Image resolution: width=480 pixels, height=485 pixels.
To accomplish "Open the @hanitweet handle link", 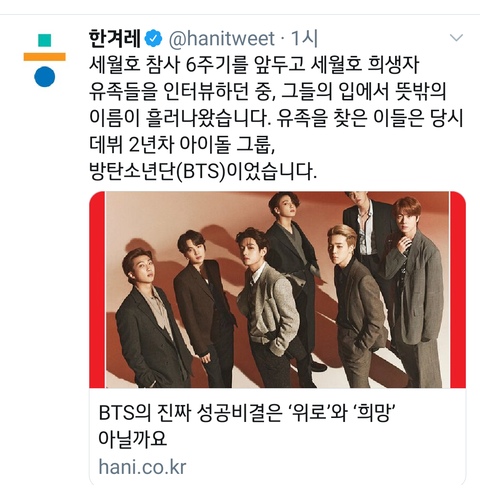I will [222, 39].
